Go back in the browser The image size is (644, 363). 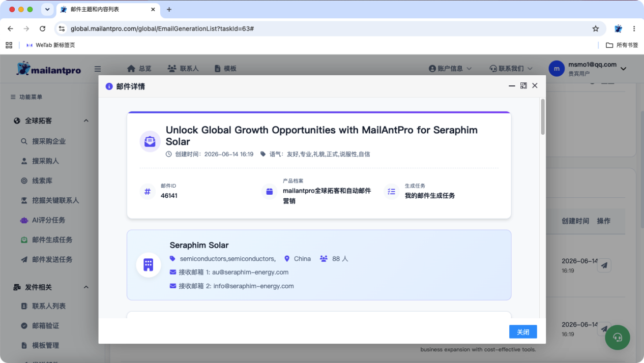tap(10, 29)
